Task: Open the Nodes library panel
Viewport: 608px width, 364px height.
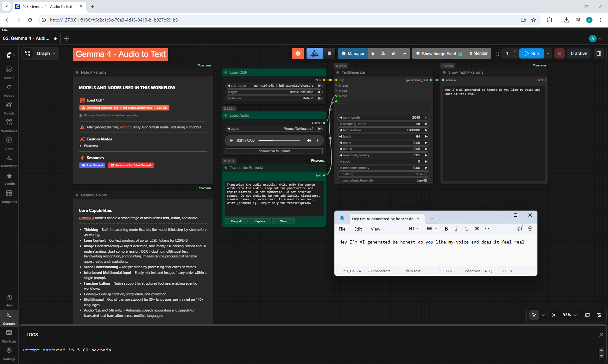Action: click(9, 90)
